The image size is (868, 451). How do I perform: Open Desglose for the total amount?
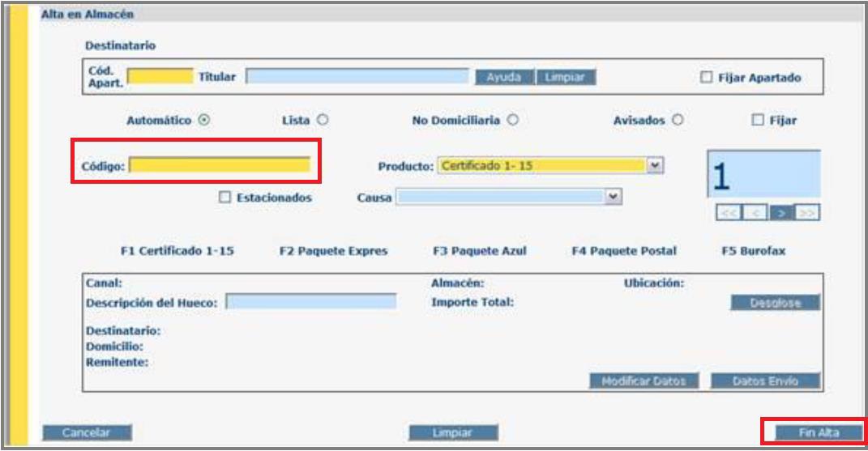click(776, 302)
